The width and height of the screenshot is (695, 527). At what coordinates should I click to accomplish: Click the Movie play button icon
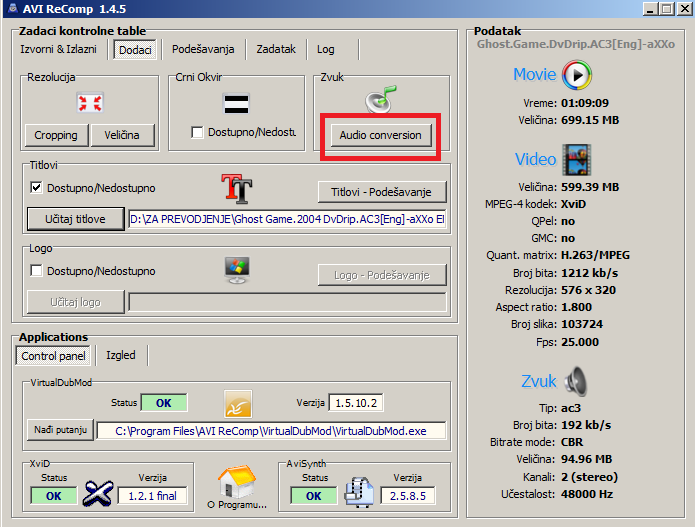tap(577, 75)
